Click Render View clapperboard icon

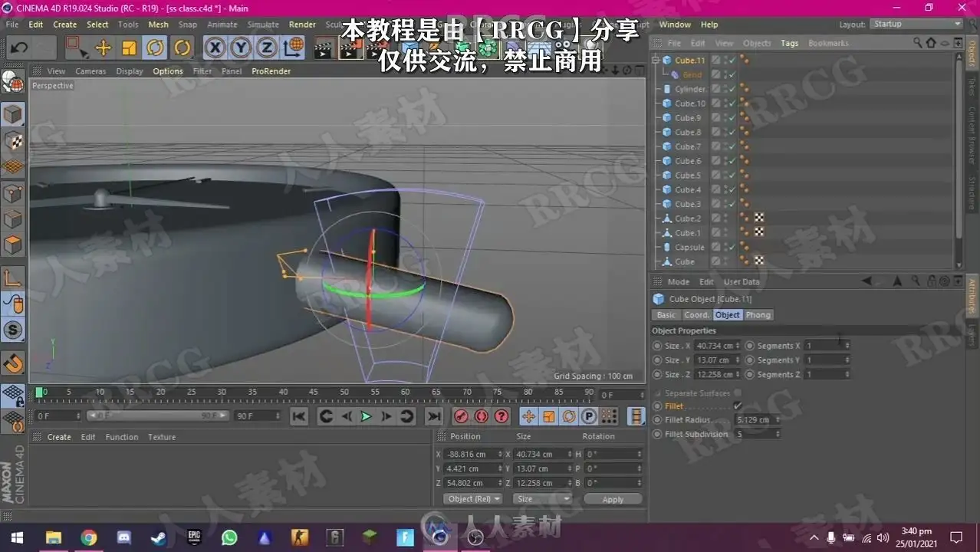tap(324, 50)
